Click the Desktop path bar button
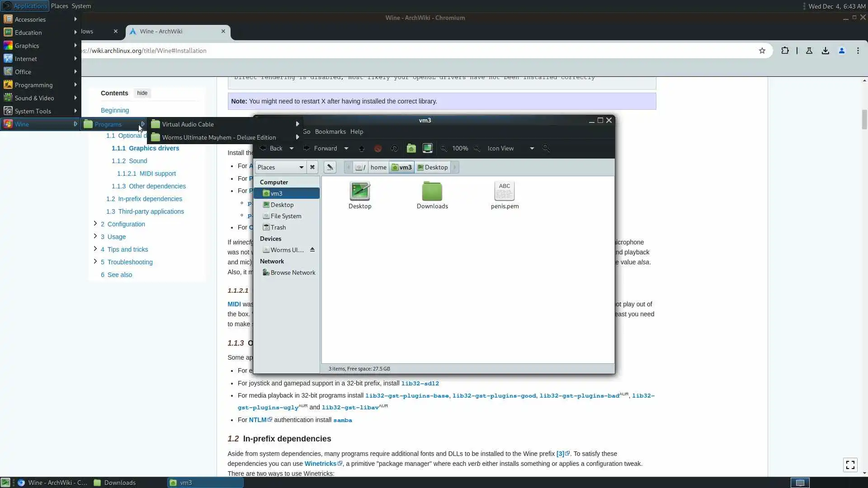Screen dimensions: 868x488 click(x=432, y=167)
